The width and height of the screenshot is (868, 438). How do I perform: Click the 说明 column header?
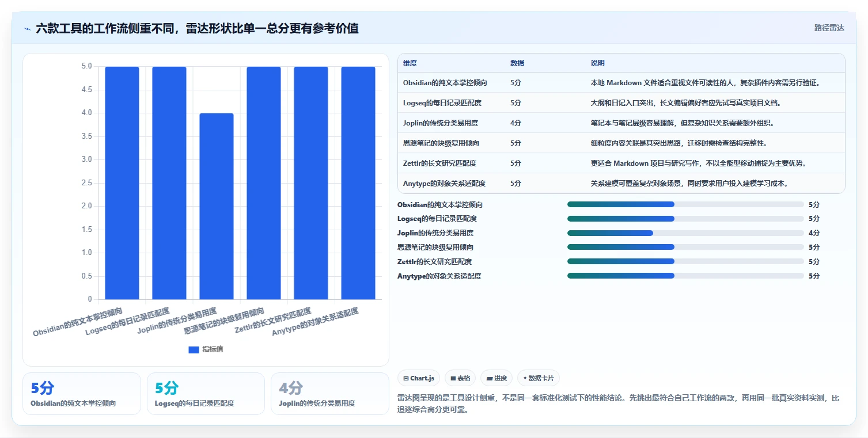[x=598, y=63]
